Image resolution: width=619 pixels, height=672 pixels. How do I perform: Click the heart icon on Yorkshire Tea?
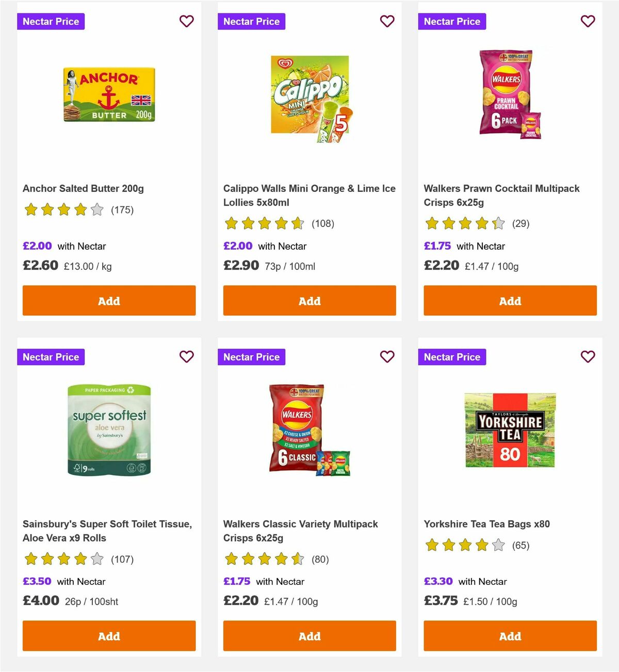(x=588, y=356)
